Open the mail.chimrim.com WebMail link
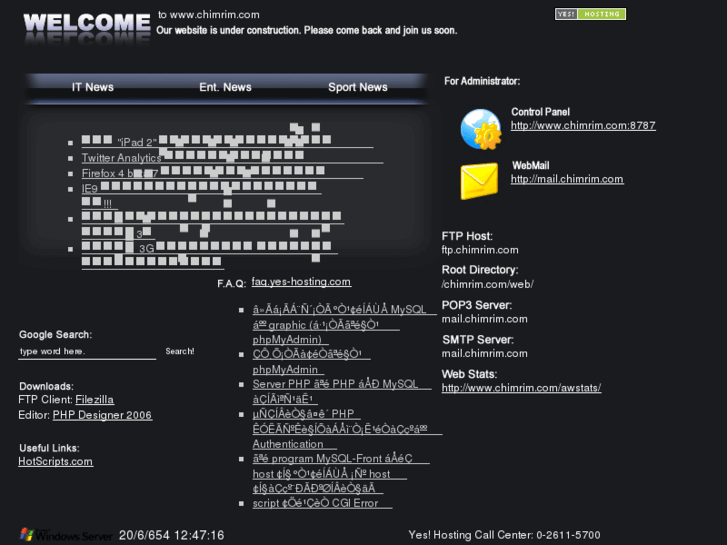This screenshot has height=545, width=727. [x=567, y=179]
